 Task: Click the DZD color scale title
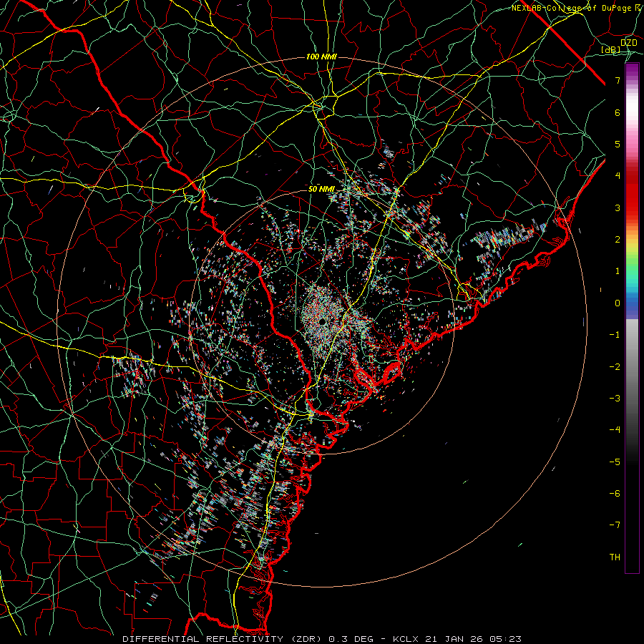(x=628, y=43)
